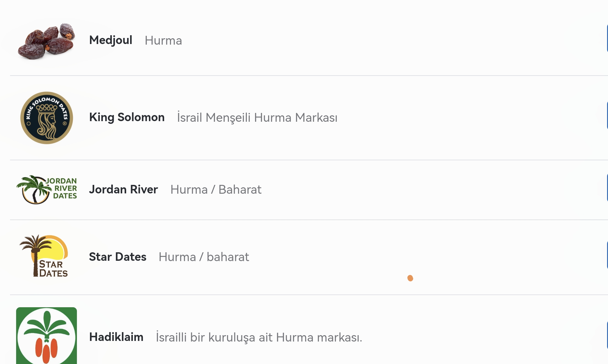Open the Medjoul dates photo
This screenshot has height=364, width=608.
point(47,41)
